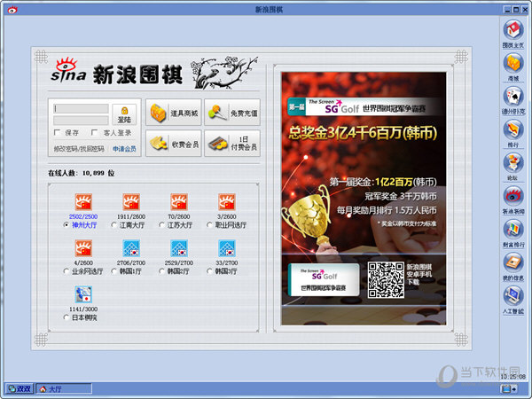The width and height of the screenshot is (532, 399).
Task: Click the QR code for Android download
Action: pyautogui.click(x=386, y=280)
